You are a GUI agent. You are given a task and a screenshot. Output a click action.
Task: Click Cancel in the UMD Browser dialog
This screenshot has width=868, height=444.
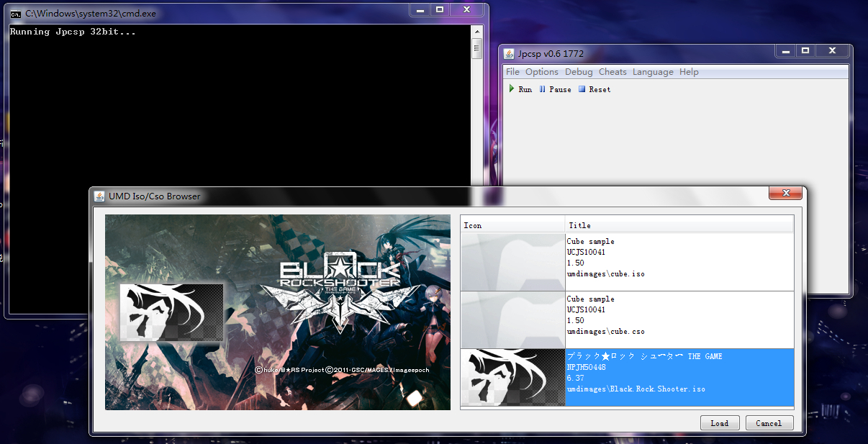pos(769,423)
